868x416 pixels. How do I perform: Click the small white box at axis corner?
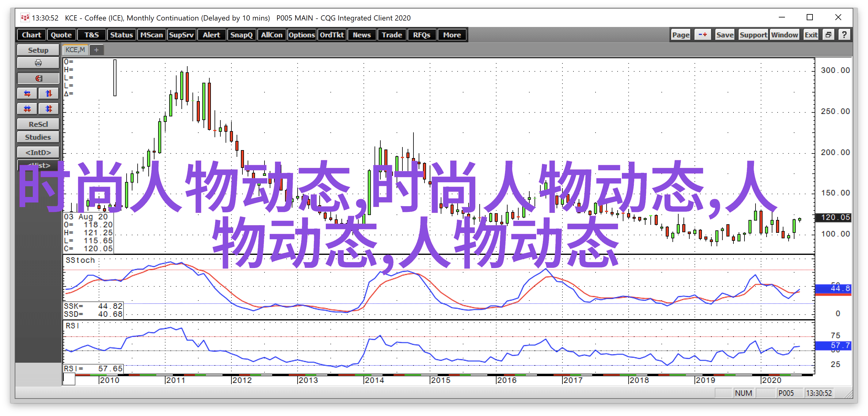[69, 379]
